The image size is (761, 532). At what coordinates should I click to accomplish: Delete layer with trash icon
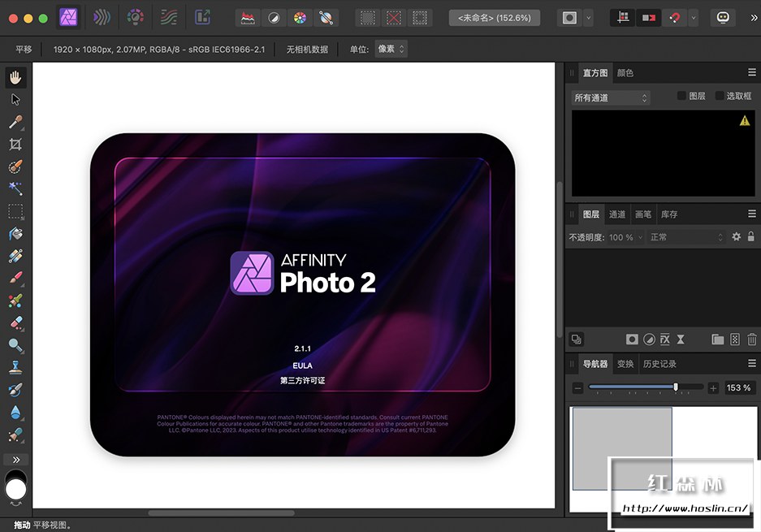pos(752,340)
